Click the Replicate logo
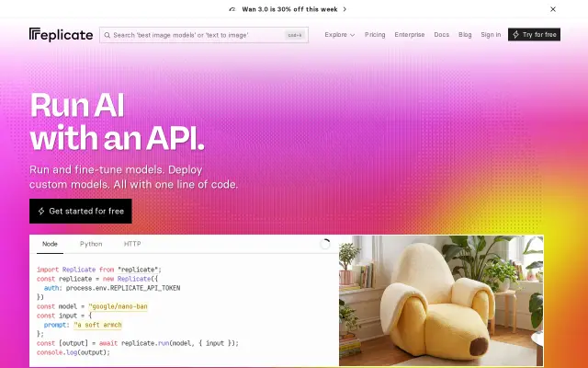This screenshot has height=368, width=588. pyautogui.click(x=62, y=35)
